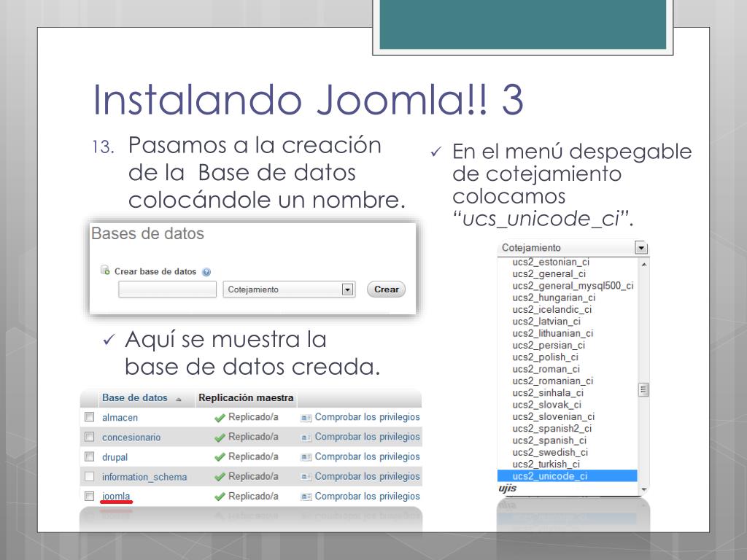Screen dimensions: 747x560
Task: Open the Cotejamiento dropdown beside Crear
Action: click(289, 289)
